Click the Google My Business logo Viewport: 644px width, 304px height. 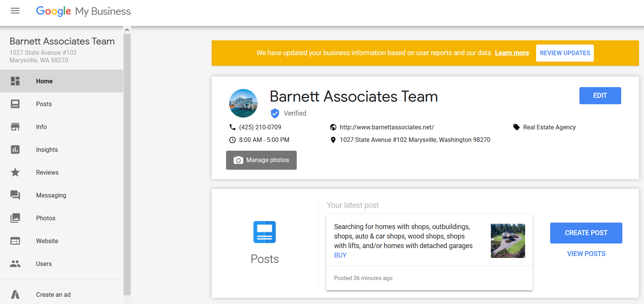pos(83,11)
